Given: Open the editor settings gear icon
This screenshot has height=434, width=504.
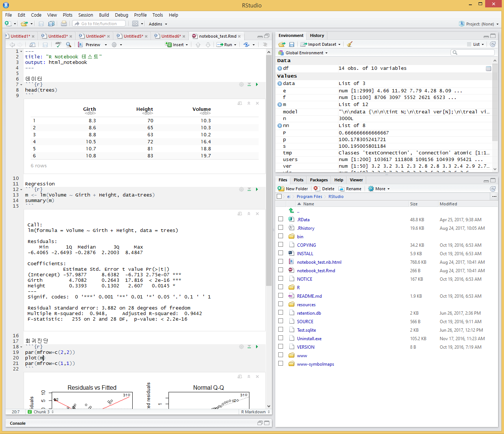Looking at the screenshot, I should pos(114,45).
